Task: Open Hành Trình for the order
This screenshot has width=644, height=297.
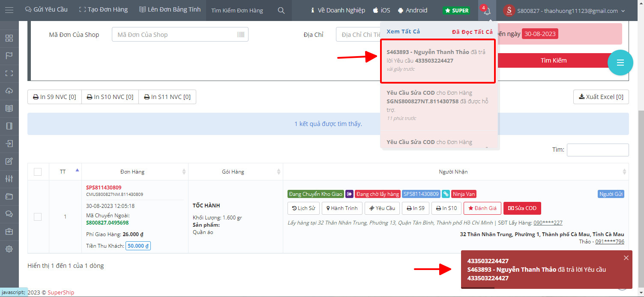Action: point(342,208)
